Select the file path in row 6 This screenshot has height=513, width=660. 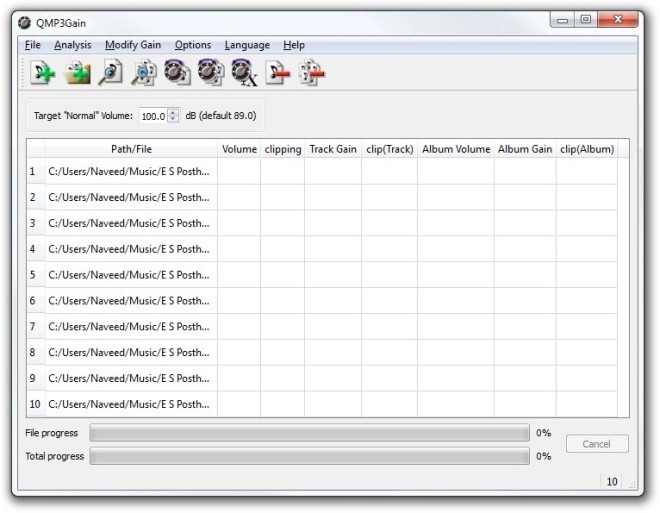coord(131,301)
